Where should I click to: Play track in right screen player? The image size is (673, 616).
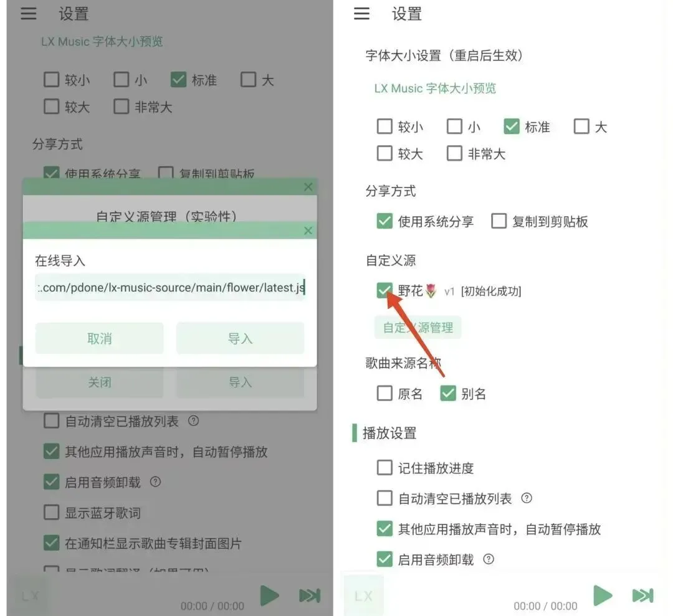(603, 595)
